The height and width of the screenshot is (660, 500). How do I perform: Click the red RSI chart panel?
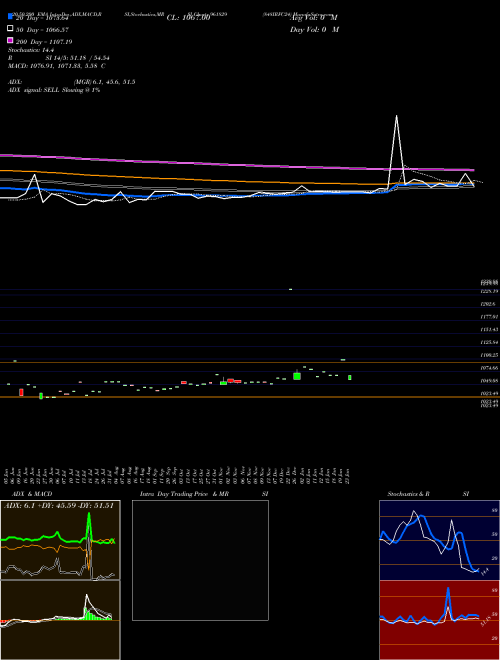pos(439,620)
